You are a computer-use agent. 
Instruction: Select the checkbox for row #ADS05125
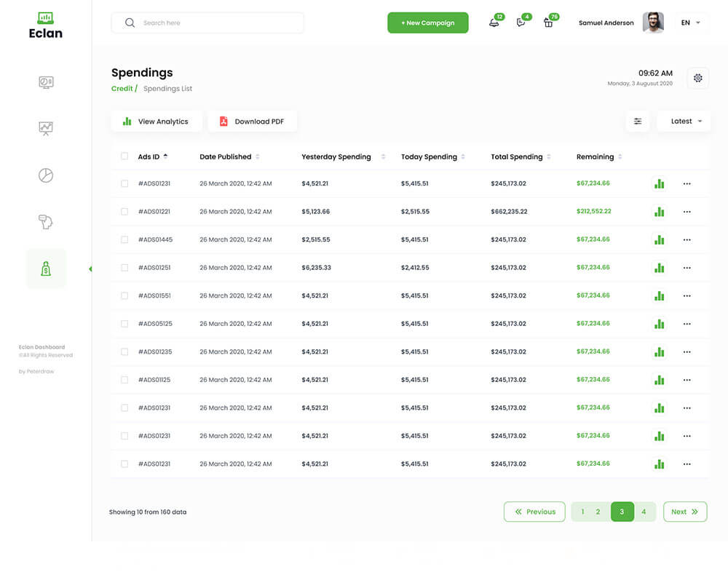click(124, 324)
